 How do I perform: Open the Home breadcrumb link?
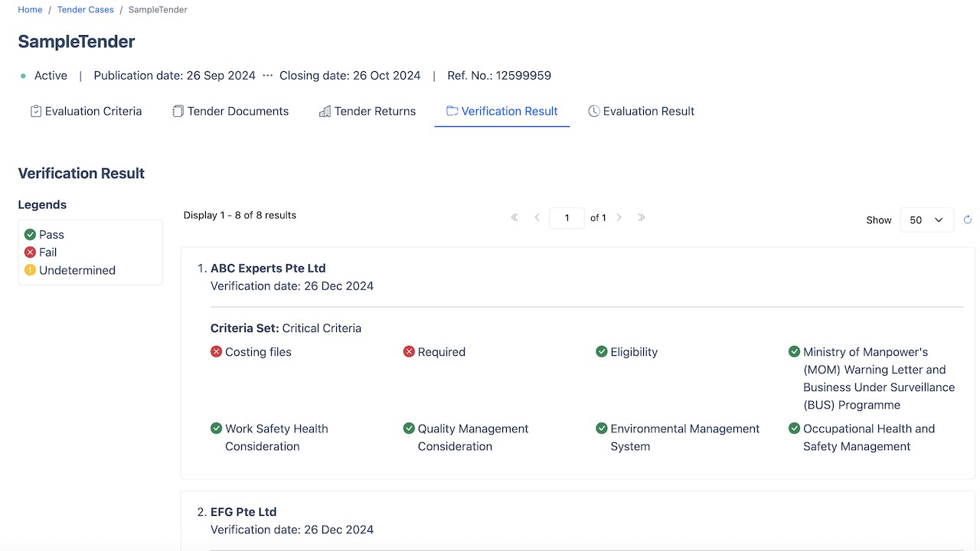[x=30, y=10]
